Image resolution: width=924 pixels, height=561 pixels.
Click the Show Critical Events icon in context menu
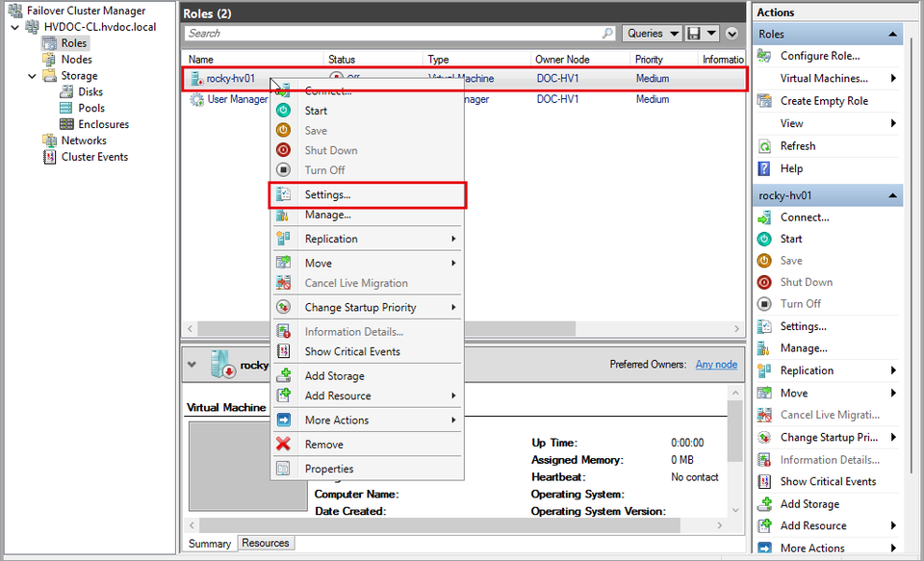click(x=283, y=352)
